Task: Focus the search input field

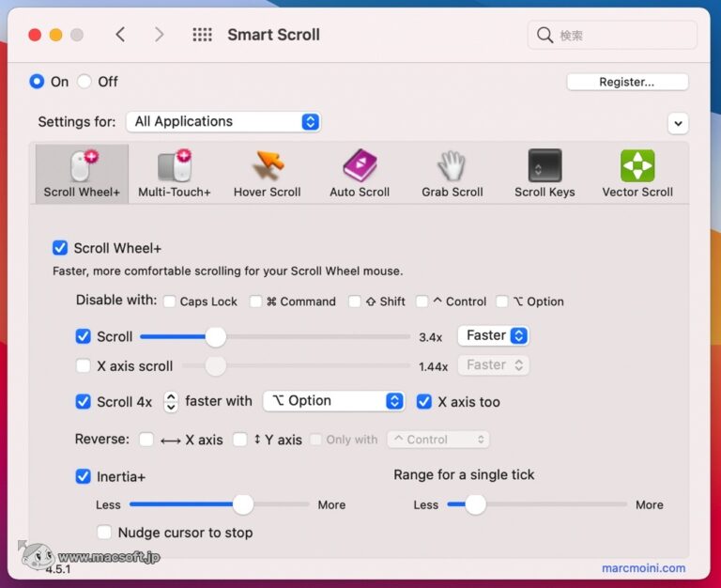Action: pyautogui.click(x=612, y=35)
